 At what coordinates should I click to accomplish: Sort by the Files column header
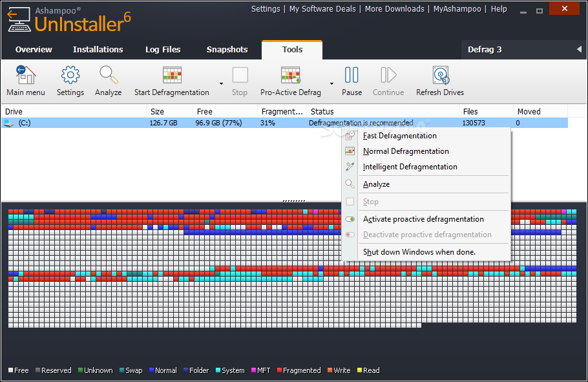[486, 111]
